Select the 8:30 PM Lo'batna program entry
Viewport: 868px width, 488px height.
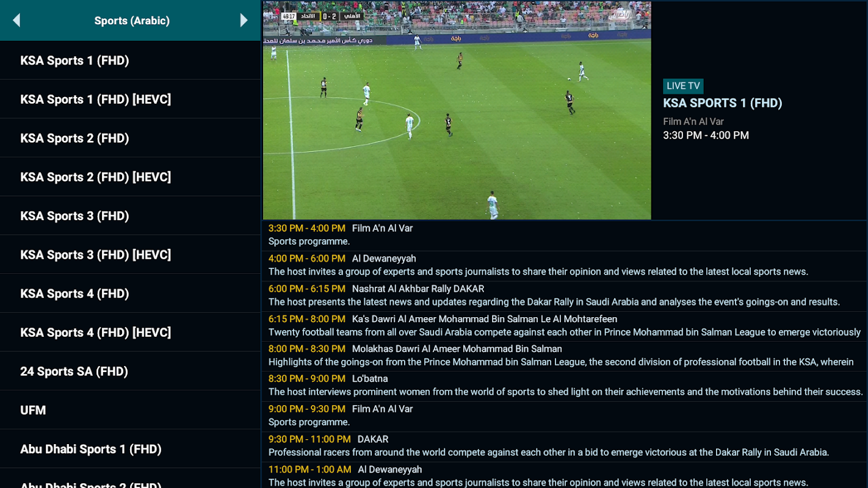(x=565, y=386)
